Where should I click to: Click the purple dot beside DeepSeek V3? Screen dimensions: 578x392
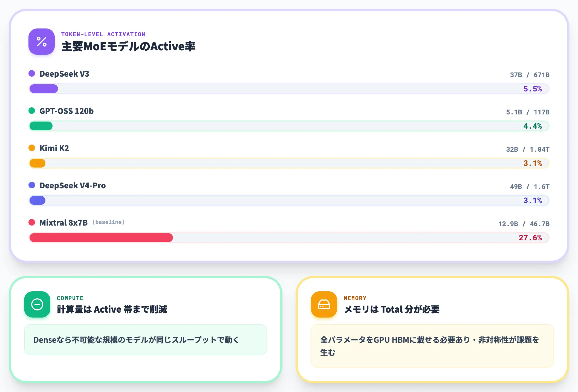click(32, 73)
